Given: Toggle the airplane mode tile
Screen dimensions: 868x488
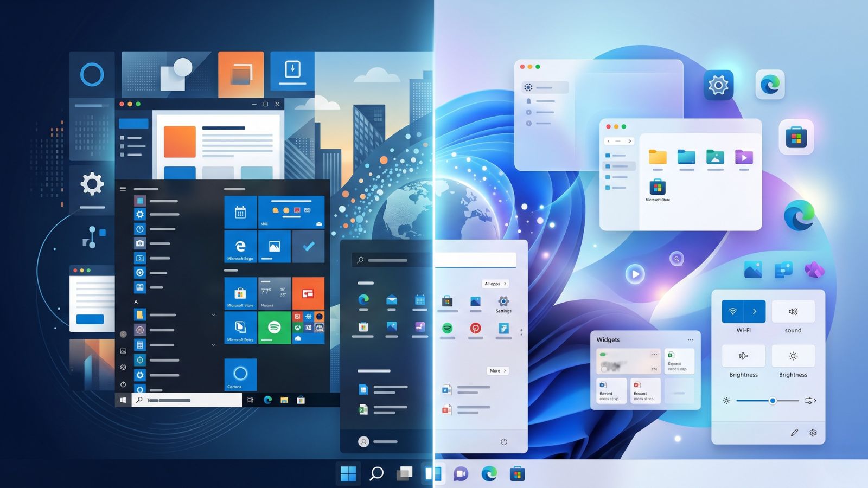Looking at the screenshot, I should pos(743,356).
